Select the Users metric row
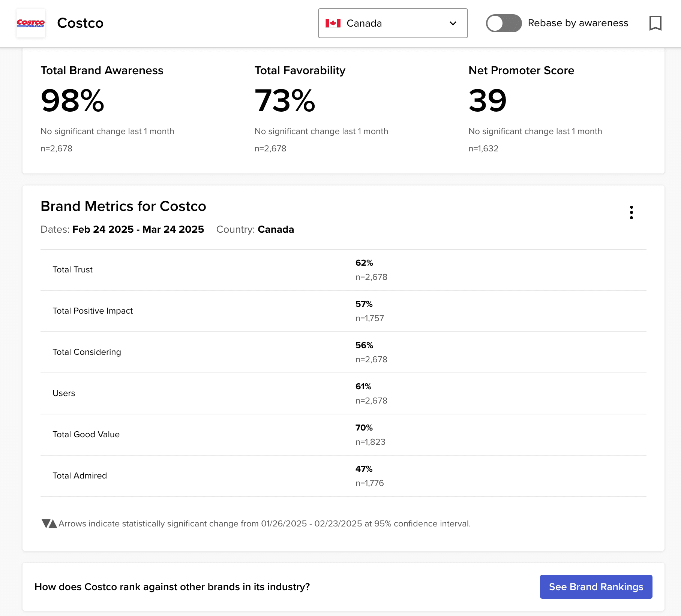The image size is (681, 616). tap(343, 393)
